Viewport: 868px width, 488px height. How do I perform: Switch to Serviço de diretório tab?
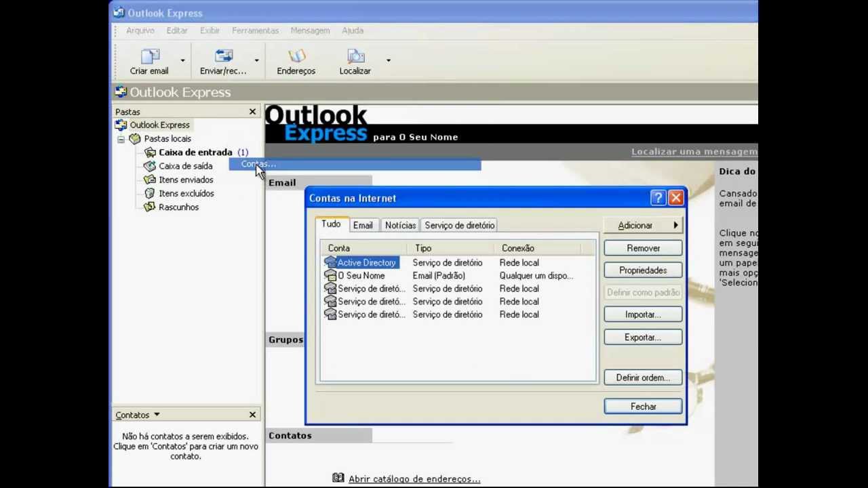tap(460, 225)
